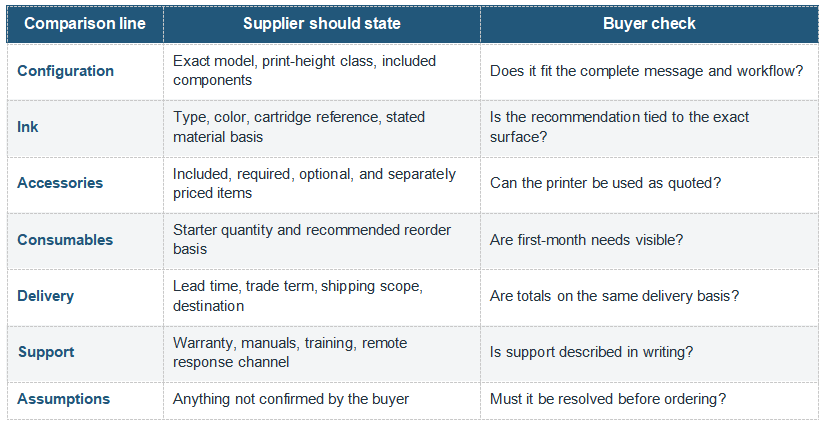The width and height of the screenshot is (826, 428).
Task: Select 'Warranty, manuals, training' support cell
Action: click(x=321, y=352)
